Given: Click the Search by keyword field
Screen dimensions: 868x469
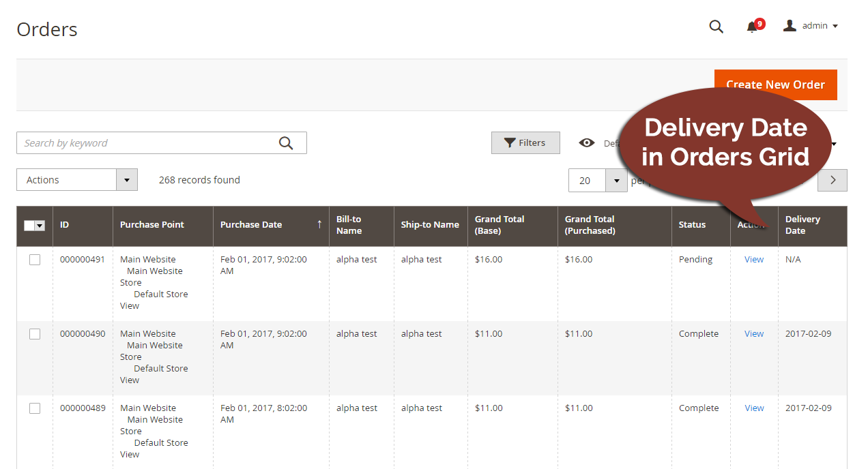Looking at the screenshot, I should tap(136, 142).
